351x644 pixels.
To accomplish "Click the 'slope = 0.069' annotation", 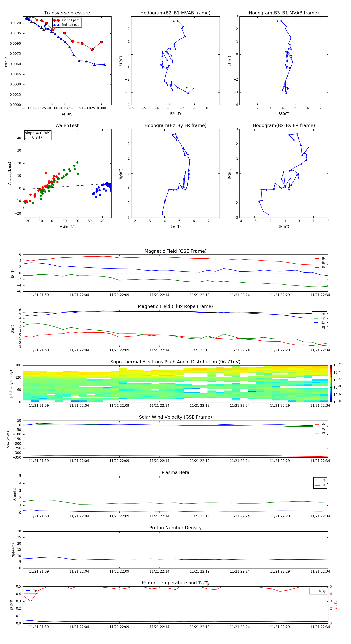I will coord(38,133).
